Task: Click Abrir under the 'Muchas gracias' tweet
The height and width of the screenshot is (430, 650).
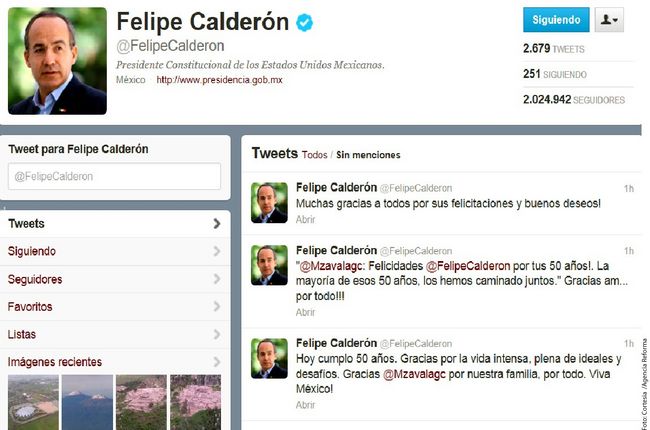Action: click(305, 219)
